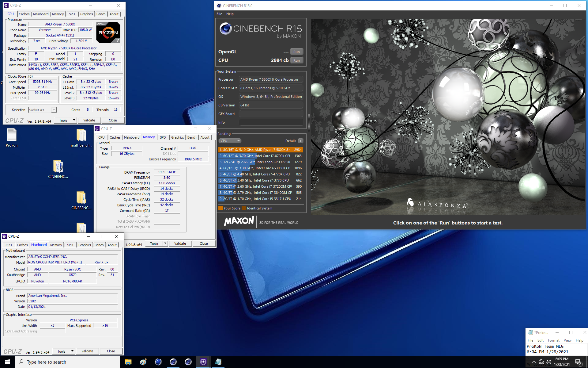Click Close button in the Memory CPU-Z window

pyautogui.click(x=204, y=243)
